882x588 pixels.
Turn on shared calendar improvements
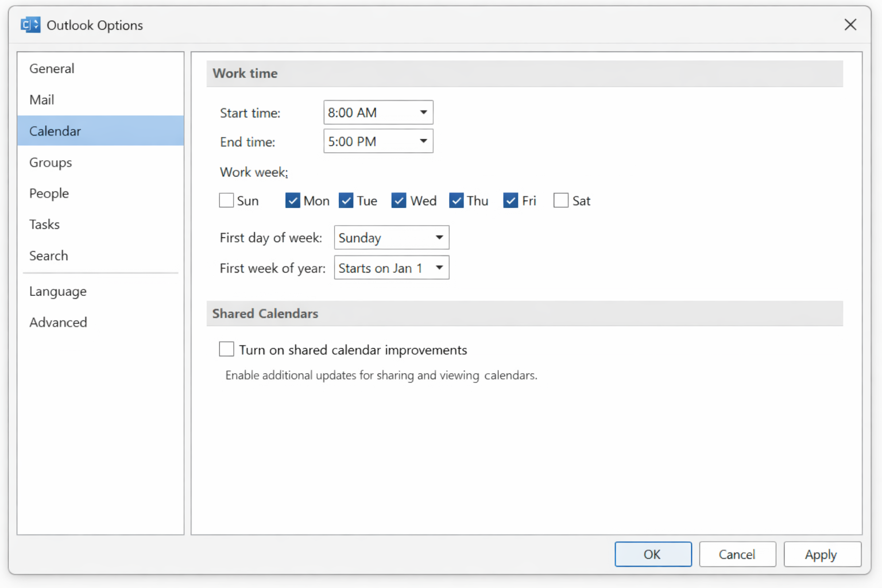pyautogui.click(x=226, y=349)
